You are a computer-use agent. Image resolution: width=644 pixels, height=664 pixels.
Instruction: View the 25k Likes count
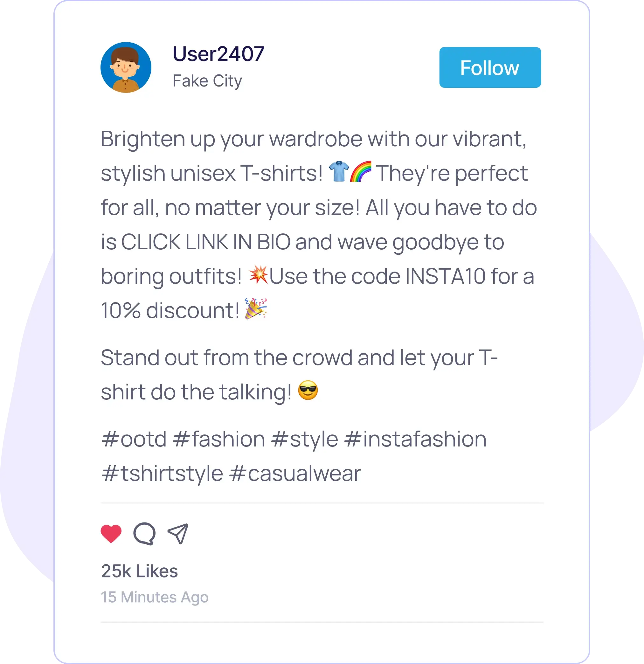click(x=140, y=571)
